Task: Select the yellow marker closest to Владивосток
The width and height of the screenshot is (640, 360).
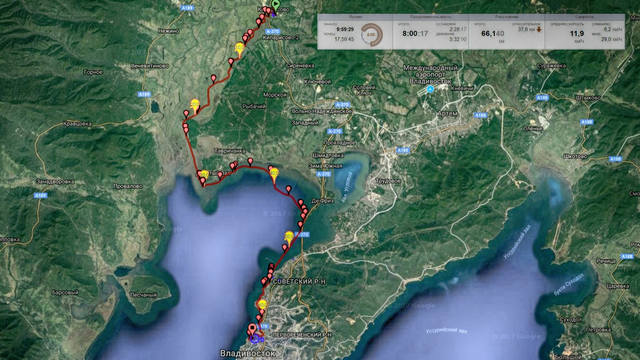Action: pyautogui.click(x=262, y=305)
